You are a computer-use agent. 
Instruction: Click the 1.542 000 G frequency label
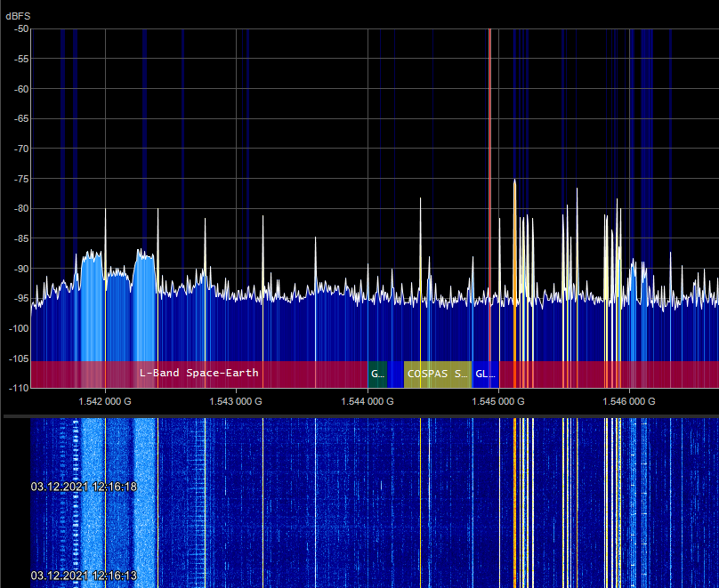click(x=105, y=401)
